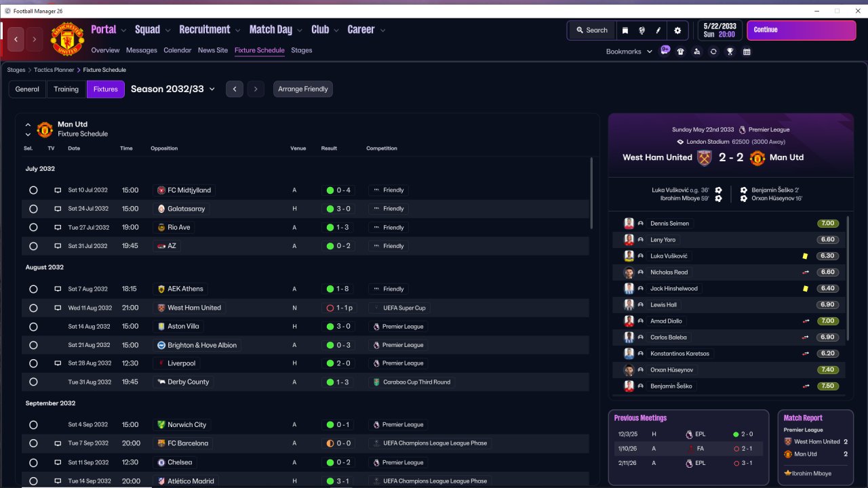Expand the Career menu chevron

pyautogui.click(x=382, y=30)
